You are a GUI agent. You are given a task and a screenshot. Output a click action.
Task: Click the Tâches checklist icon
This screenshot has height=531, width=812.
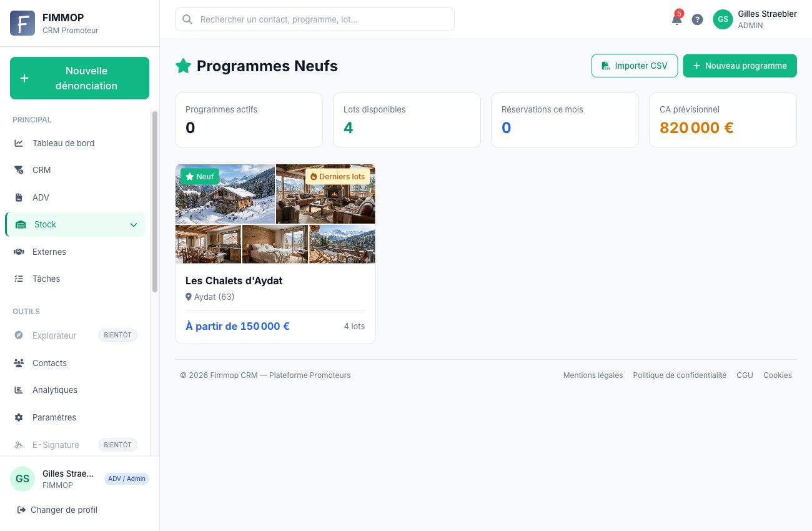[19, 279]
